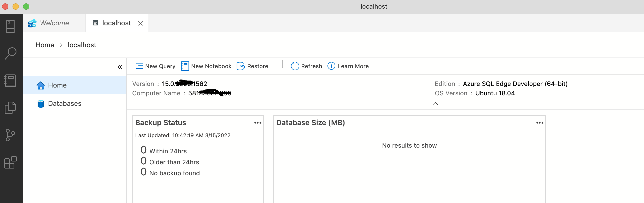Select Databases in the dashboard sidebar

75,103
